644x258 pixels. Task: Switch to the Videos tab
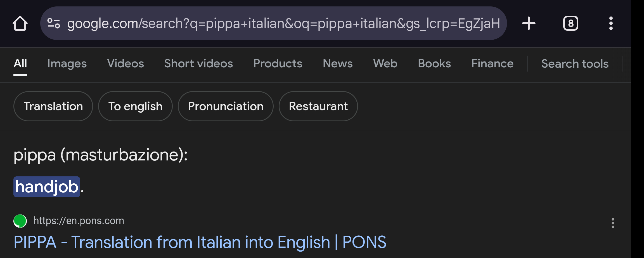click(126, 64)
